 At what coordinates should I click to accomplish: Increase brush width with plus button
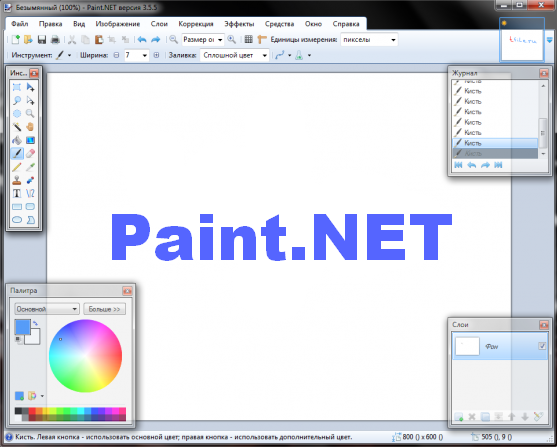click(x=156, y=55)
